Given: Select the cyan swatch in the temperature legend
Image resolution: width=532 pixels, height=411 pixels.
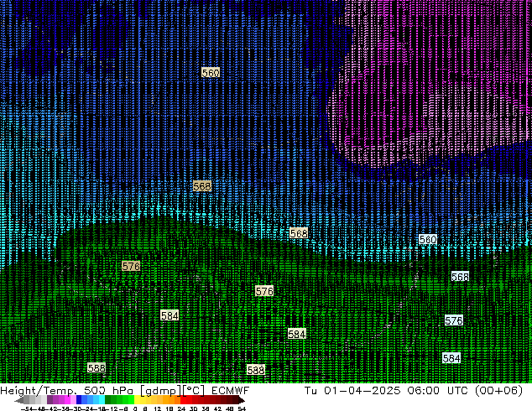Looking at the screenshot, I should [102, 399].
